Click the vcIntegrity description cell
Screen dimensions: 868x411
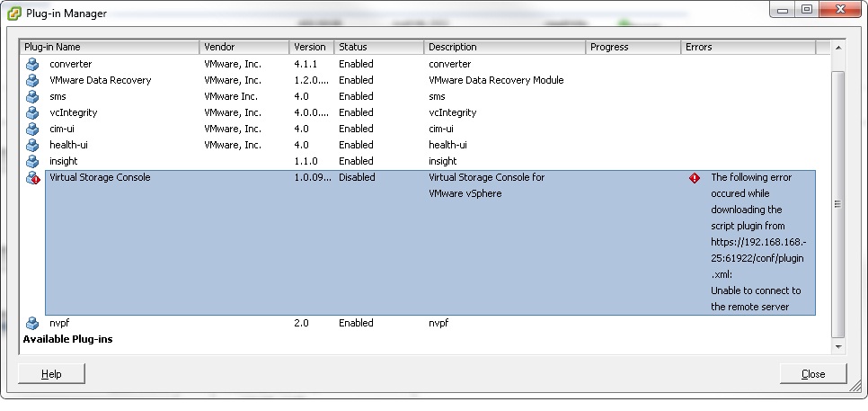(x=452, y=112)
